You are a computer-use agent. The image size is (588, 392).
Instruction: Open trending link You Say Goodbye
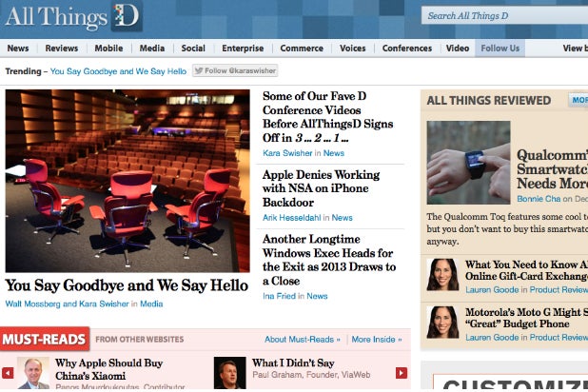118,71
